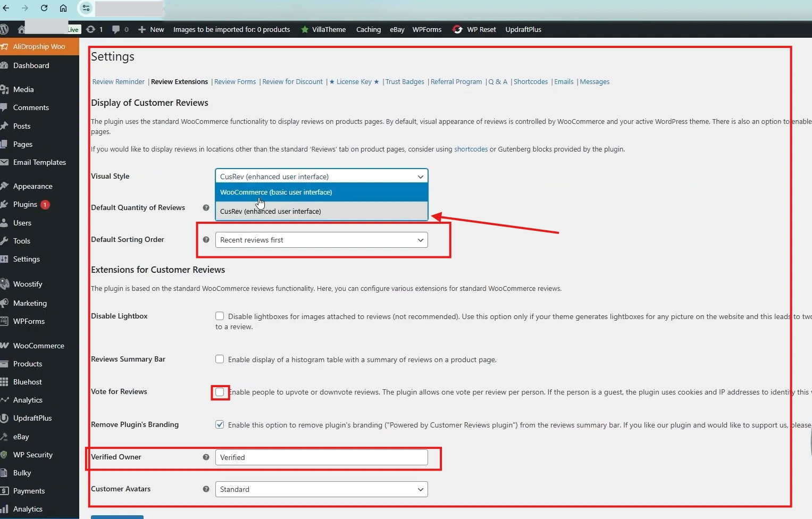Toggle the Vote for Reviews checkbox

(220, 392)
